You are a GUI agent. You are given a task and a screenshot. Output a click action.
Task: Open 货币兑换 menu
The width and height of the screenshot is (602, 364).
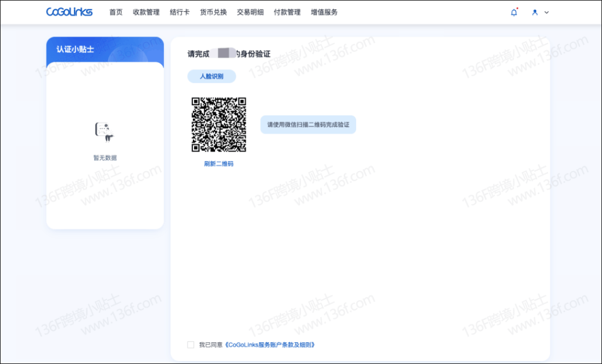pos(213,12)
